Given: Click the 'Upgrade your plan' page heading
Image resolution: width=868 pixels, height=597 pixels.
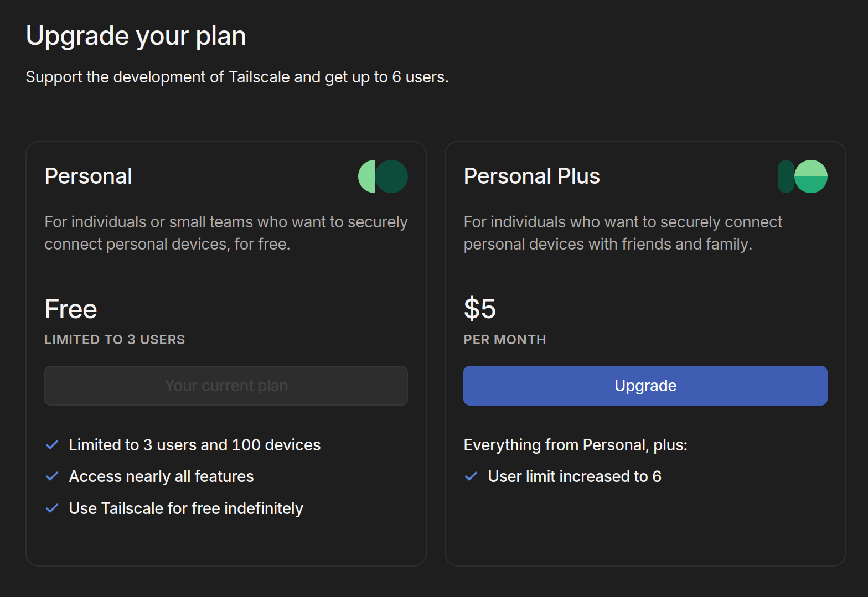Looking at the screenshot, I should [136, 37].
